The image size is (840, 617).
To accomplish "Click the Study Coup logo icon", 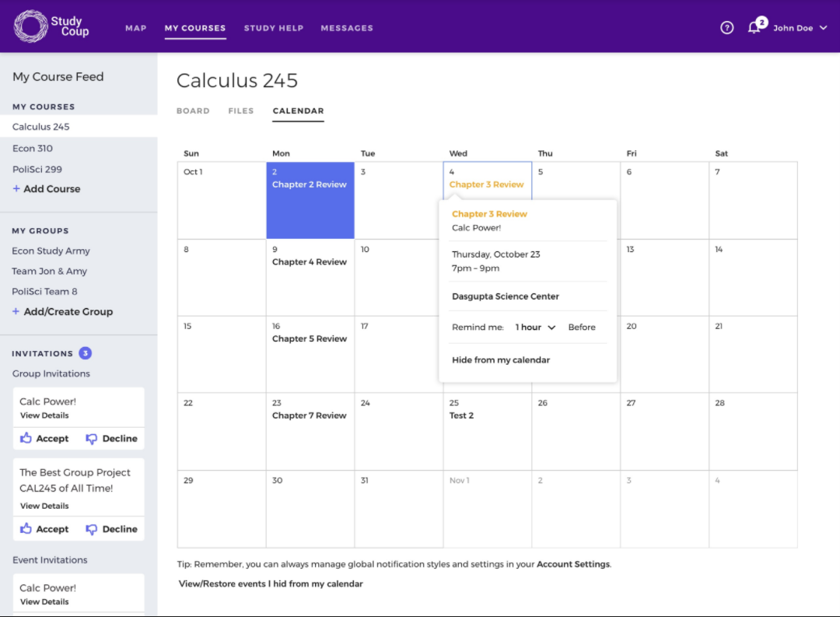I will click(30, 26).
